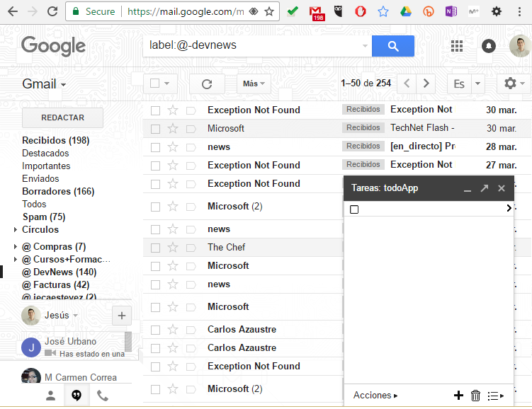This screenshot has height=409, width=532.
Task: Open input tools language dropdown arrow
Action: click(x=477, y=83)
